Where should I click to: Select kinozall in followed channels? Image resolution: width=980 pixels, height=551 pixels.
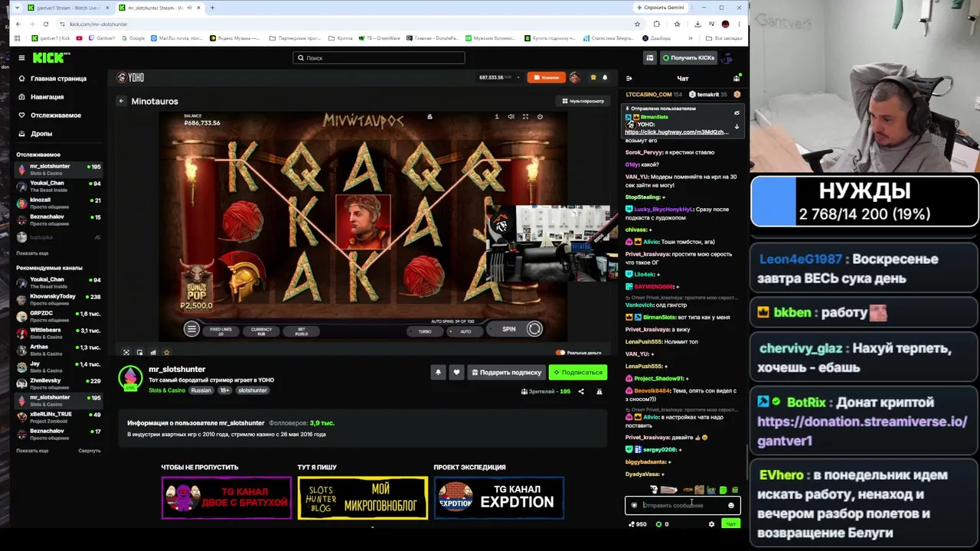click(59, 203)
